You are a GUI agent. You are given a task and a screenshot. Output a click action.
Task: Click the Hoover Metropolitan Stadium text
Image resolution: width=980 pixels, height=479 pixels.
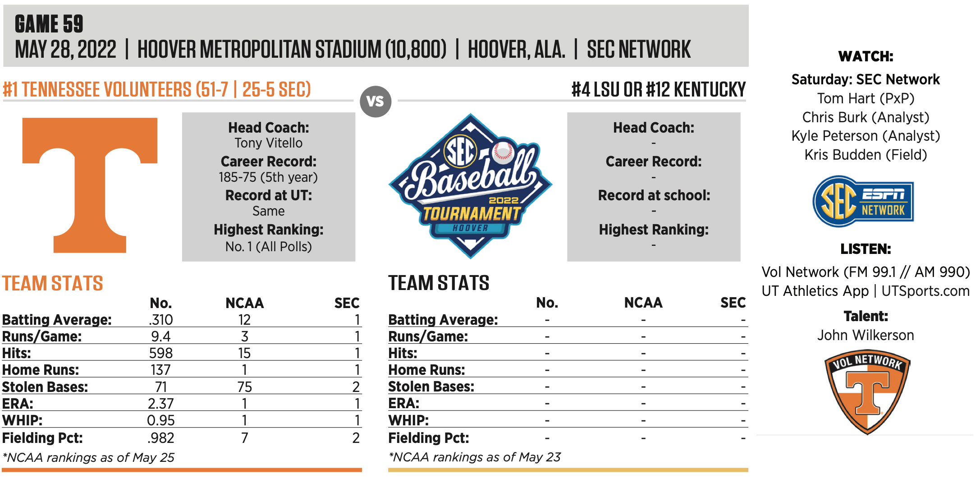point(292,50)
